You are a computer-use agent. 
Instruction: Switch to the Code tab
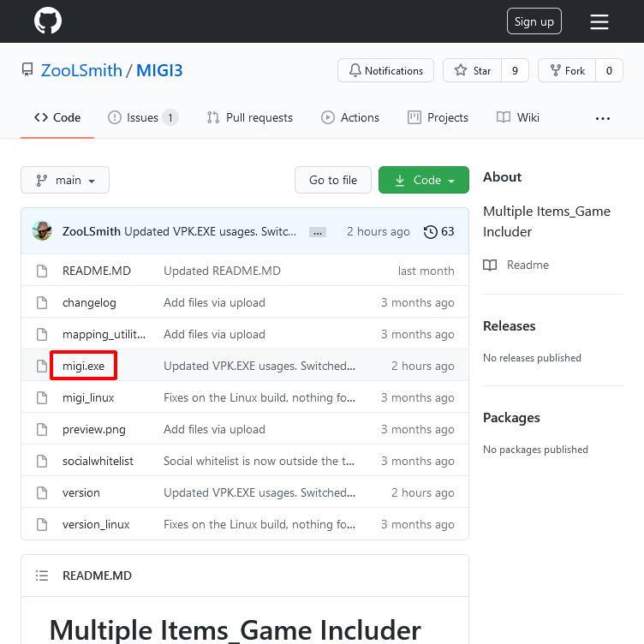pyautogui.click(x=57, y=117)
